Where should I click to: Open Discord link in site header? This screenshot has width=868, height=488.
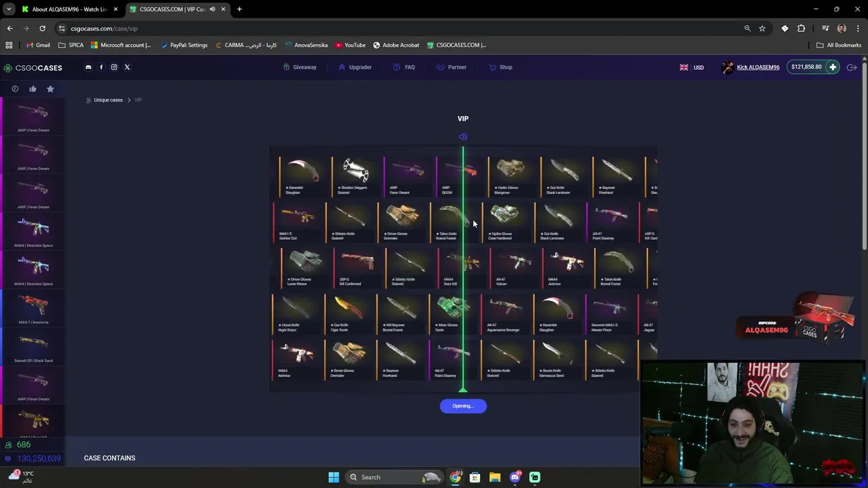88,67
